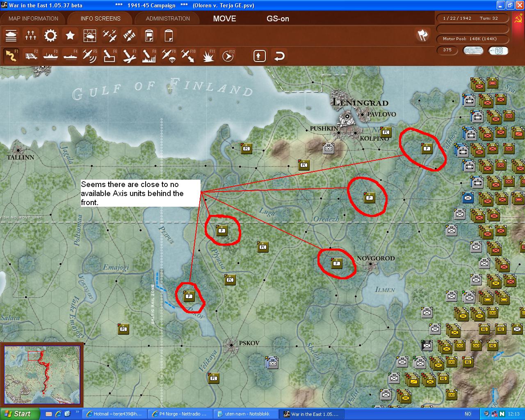Screen dimensions: 525x420
Task: Open the blank document report icon
Action: 169,36
